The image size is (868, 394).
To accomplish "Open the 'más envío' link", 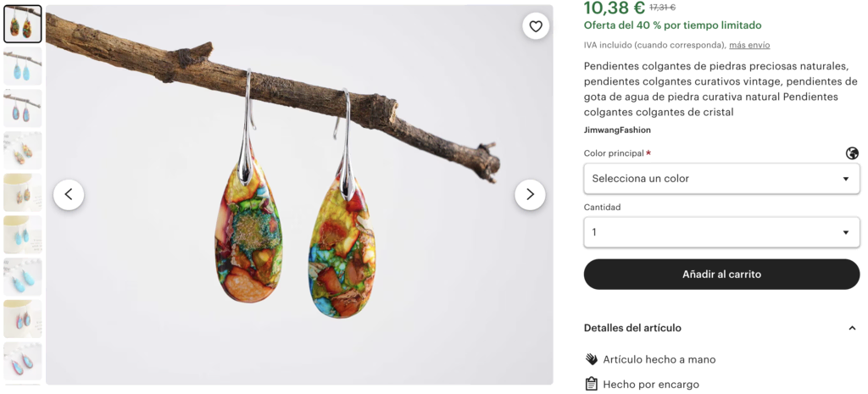I will (749, 45).
